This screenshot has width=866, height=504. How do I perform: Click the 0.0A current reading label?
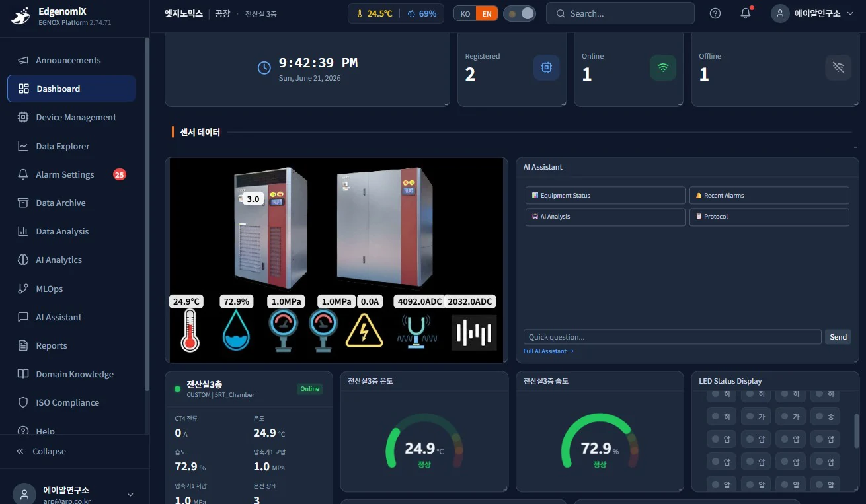pyautogui.click(x=370, y=301)
